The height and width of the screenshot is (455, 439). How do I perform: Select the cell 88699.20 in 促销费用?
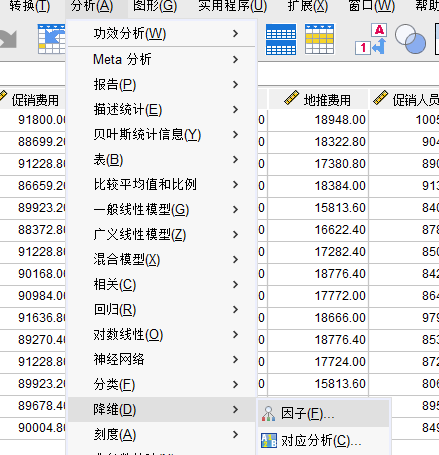pyautogui.click(x=33, y=142)
